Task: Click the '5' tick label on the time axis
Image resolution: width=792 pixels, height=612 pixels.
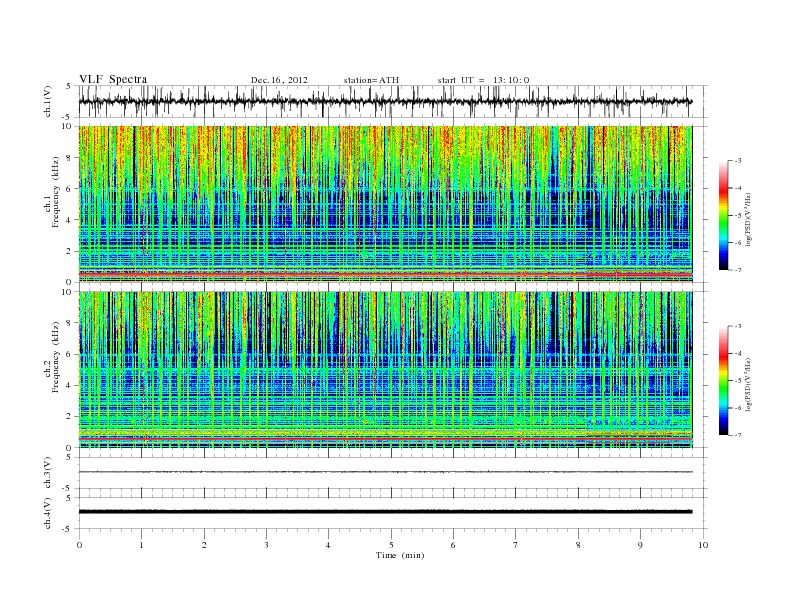Action: [x=391, y=545]
